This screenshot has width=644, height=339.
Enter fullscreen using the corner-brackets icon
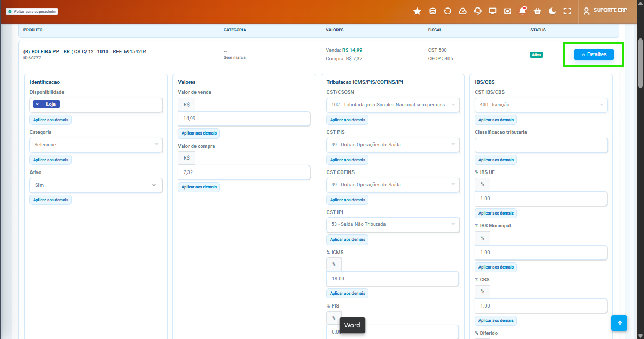(x=567, y=11)
